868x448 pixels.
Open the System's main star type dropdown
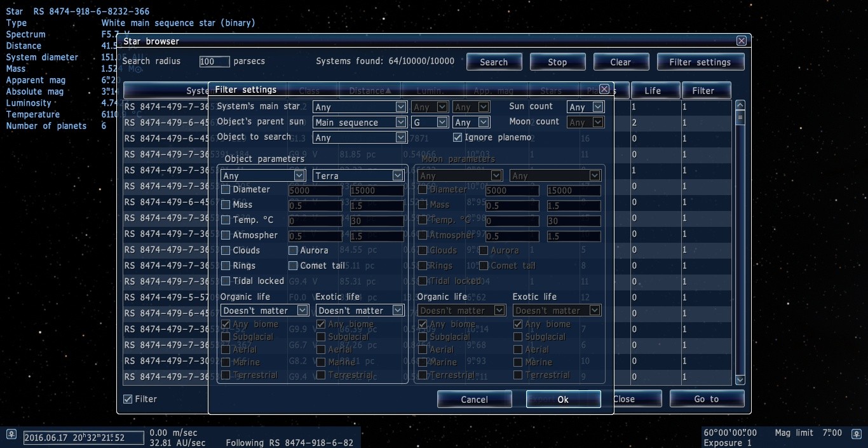click(x=360, y=107)
